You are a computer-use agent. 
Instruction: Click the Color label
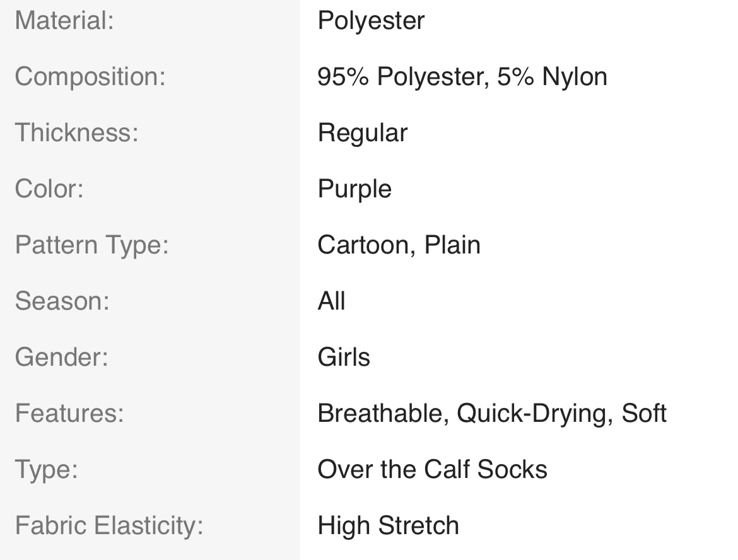(x=49, y=189)
